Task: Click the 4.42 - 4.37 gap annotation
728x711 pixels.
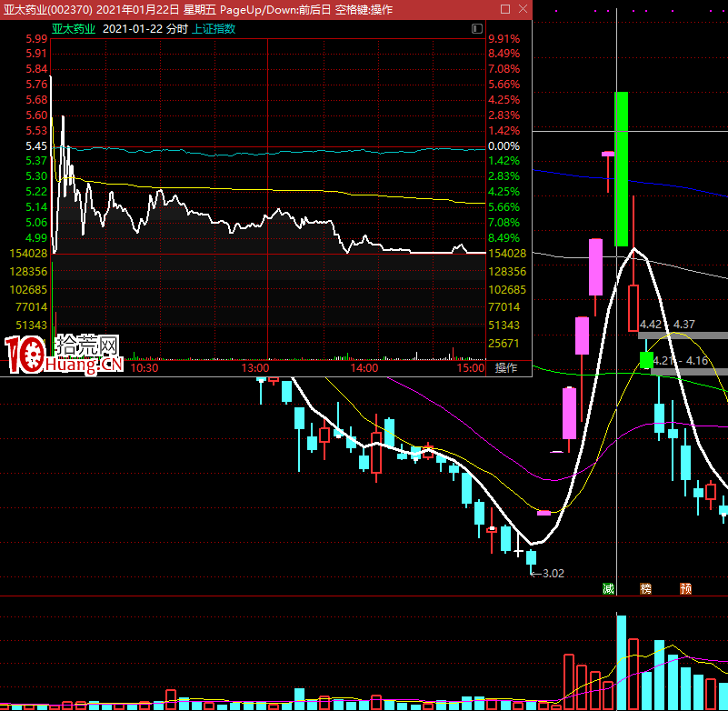Action: (x=668, y=325)
